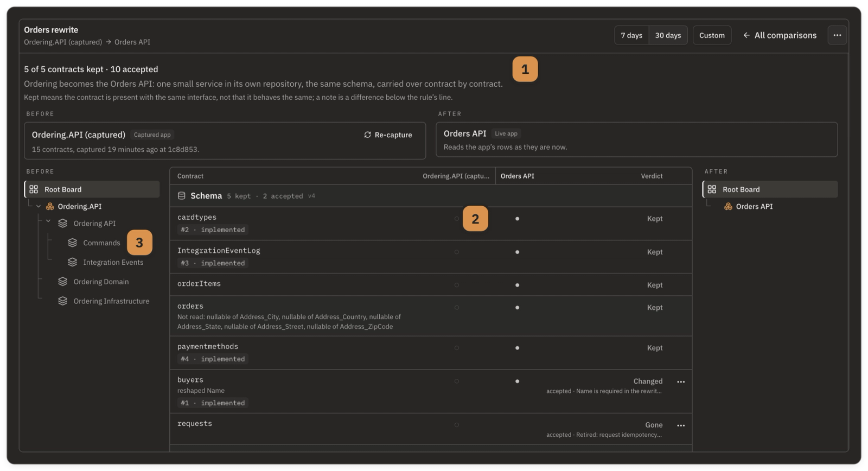
Task: Click the paymentmethods contract name
Action: pos(208,347)
